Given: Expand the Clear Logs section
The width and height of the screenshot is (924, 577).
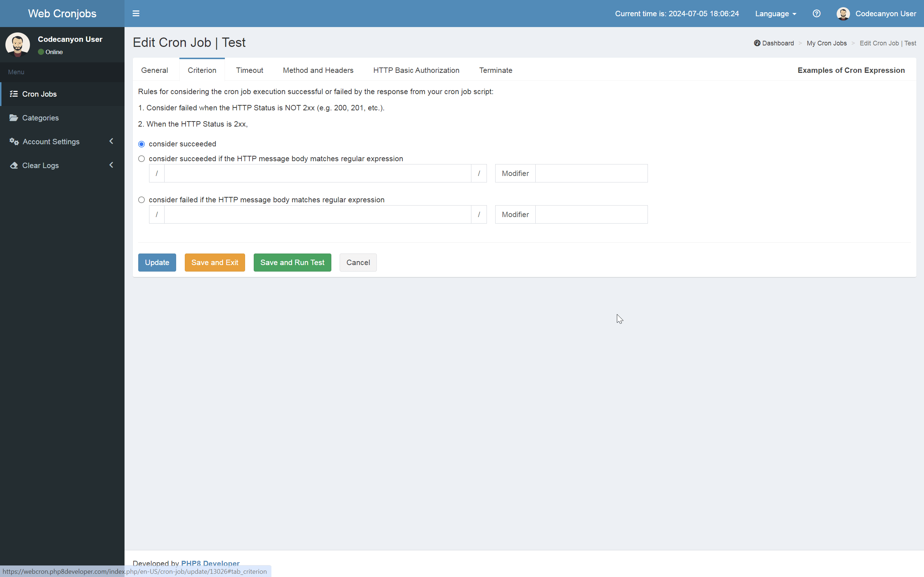Looking at the screenshot, I should (x=111, y=165).
